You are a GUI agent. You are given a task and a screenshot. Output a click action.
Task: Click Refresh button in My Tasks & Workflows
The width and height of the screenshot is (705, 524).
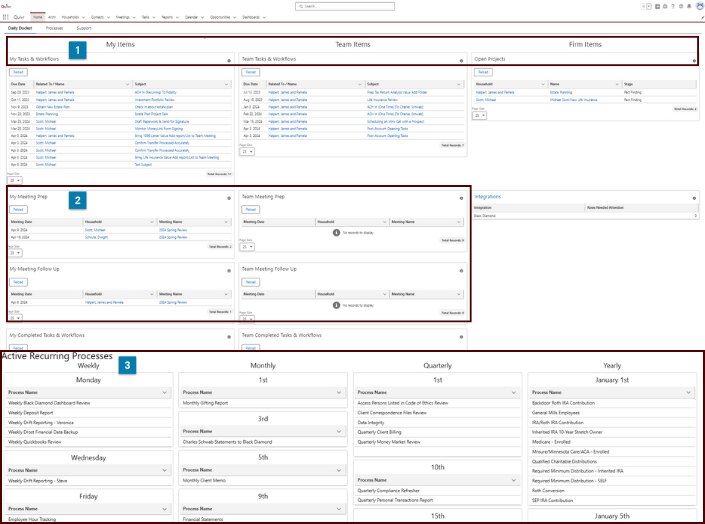tap(17, 72)
